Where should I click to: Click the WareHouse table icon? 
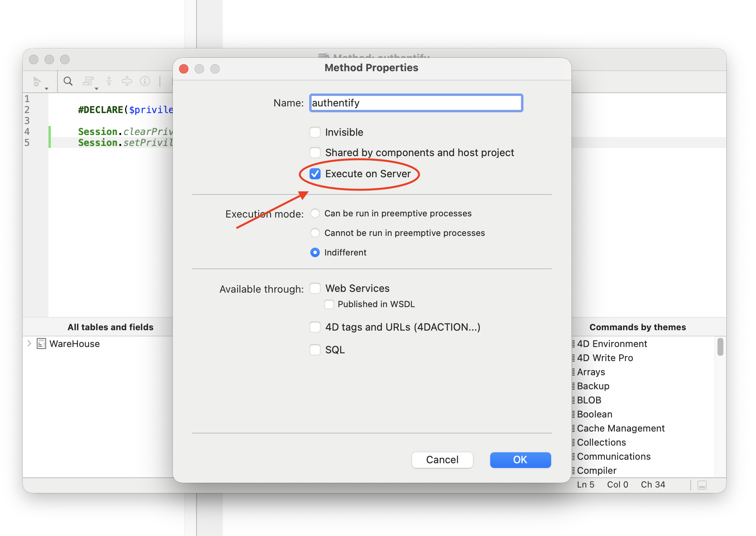point(41,344)
